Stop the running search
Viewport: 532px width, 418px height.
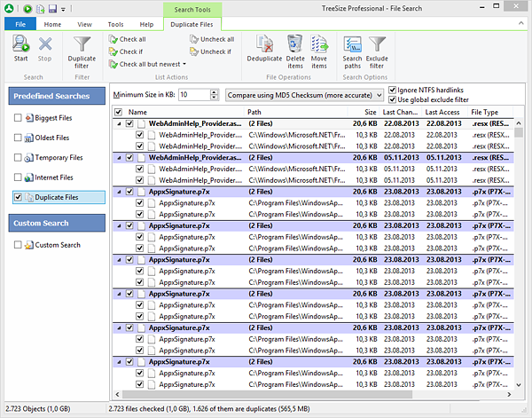[45, 49]
